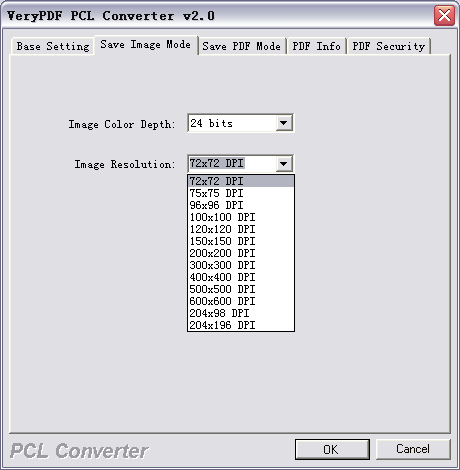The width and height of the screenshot is (460, 470).
Task: Choose 72x72 DPI from the list
Action: (x=241, y=181)
